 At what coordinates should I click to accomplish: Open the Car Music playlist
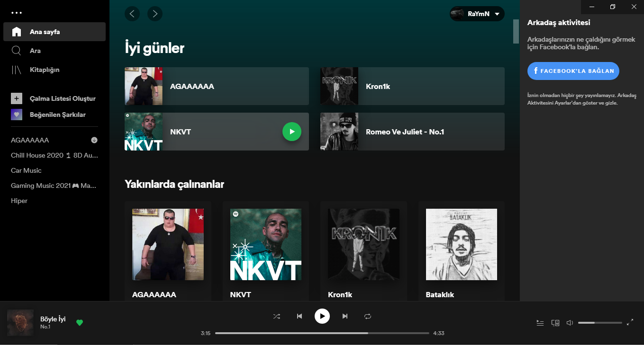click(x=26, y=170)
